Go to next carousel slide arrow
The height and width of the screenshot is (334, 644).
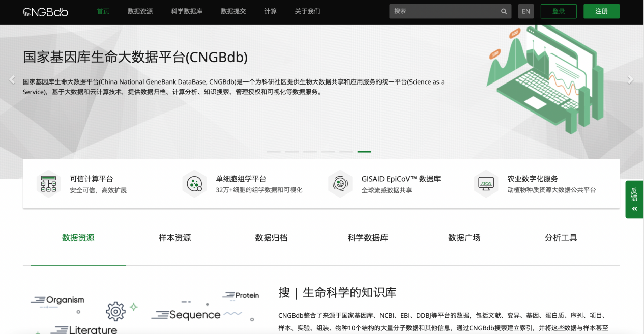[631, 79]
